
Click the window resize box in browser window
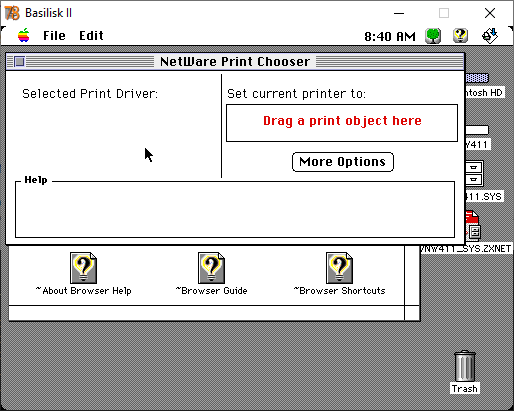tap(412, 313)
